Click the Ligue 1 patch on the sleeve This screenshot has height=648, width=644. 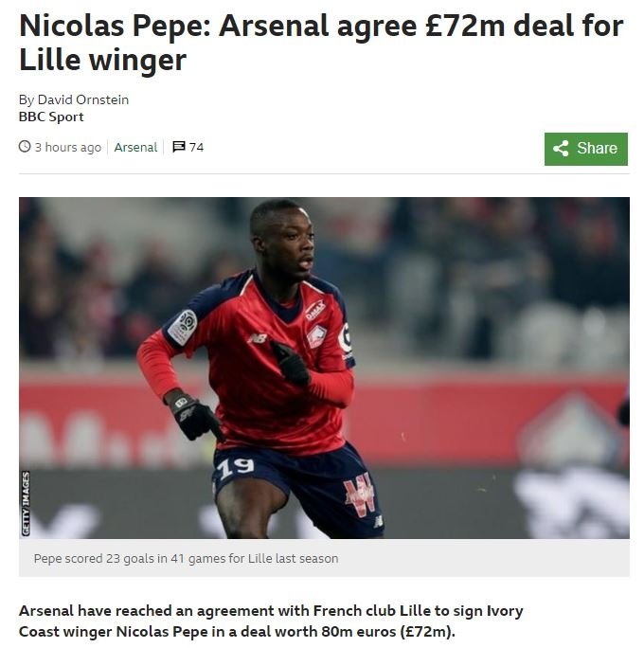183,326
